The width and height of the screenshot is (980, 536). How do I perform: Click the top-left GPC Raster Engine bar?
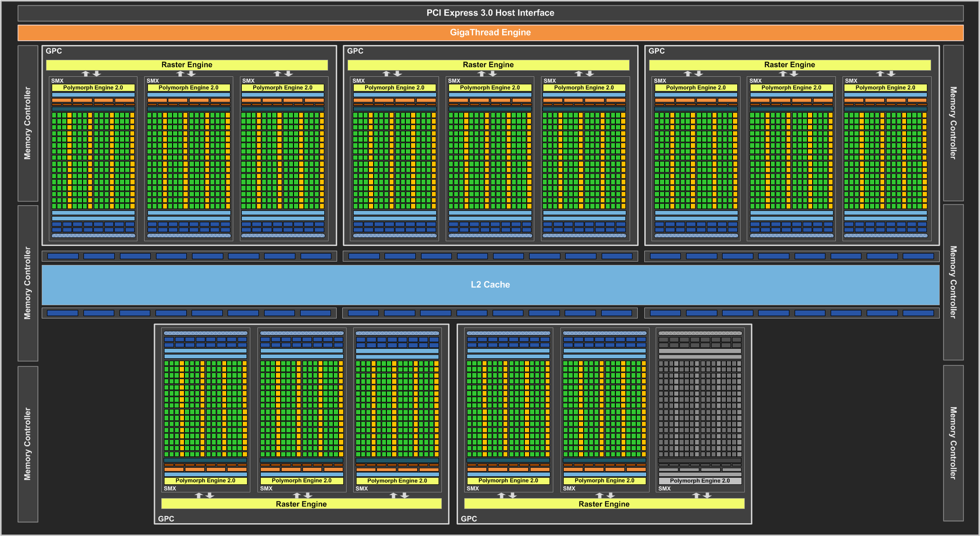(x=187, y=64)
